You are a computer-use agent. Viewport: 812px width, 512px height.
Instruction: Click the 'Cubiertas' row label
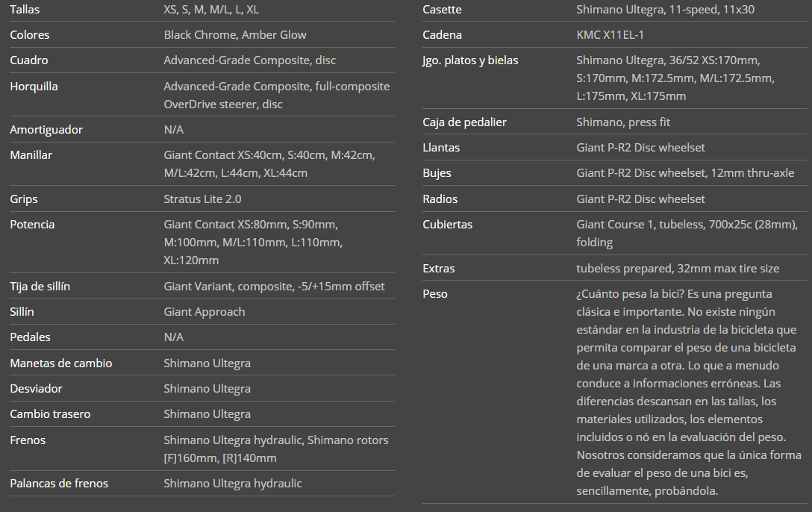[x=447, y=225]
